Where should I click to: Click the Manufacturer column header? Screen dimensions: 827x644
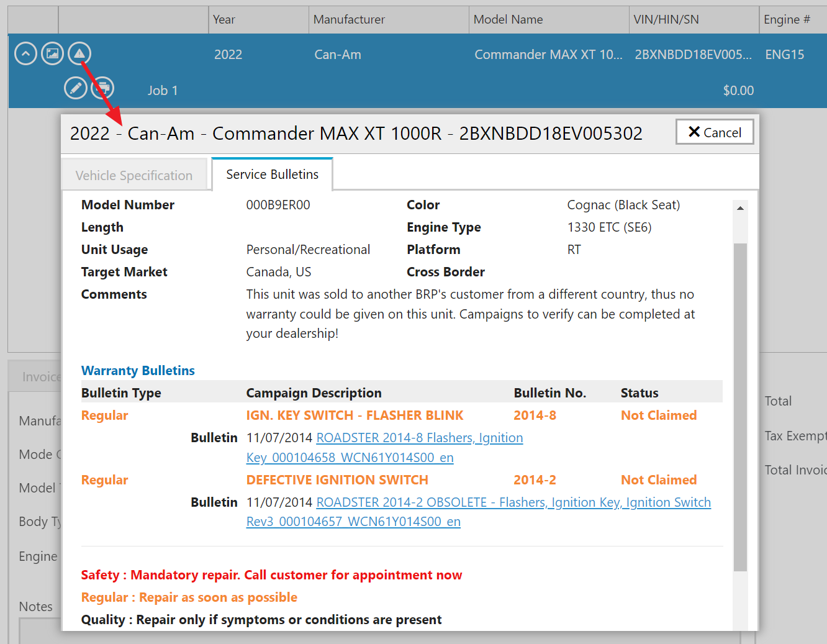389,19
